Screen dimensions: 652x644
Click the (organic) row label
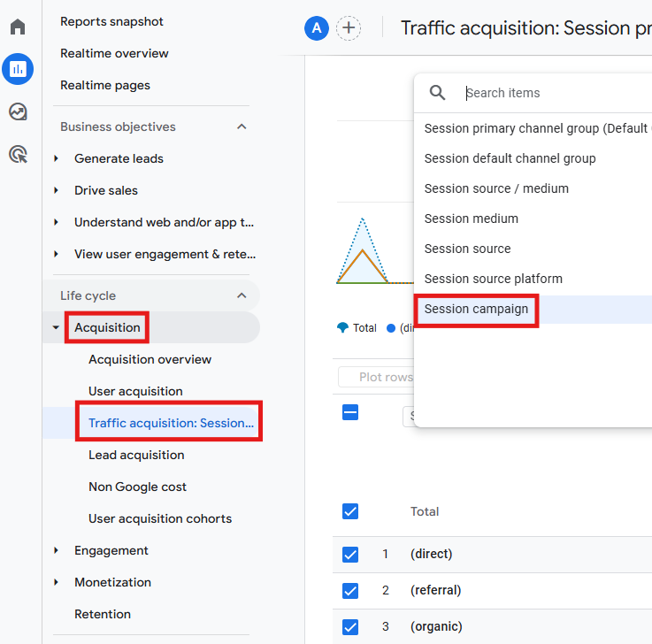436,626
